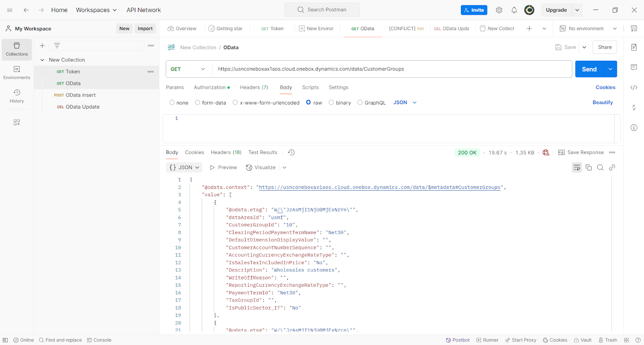Switch to the Headers (7) request tab
The image size is (644, 345).
point(254,87)
